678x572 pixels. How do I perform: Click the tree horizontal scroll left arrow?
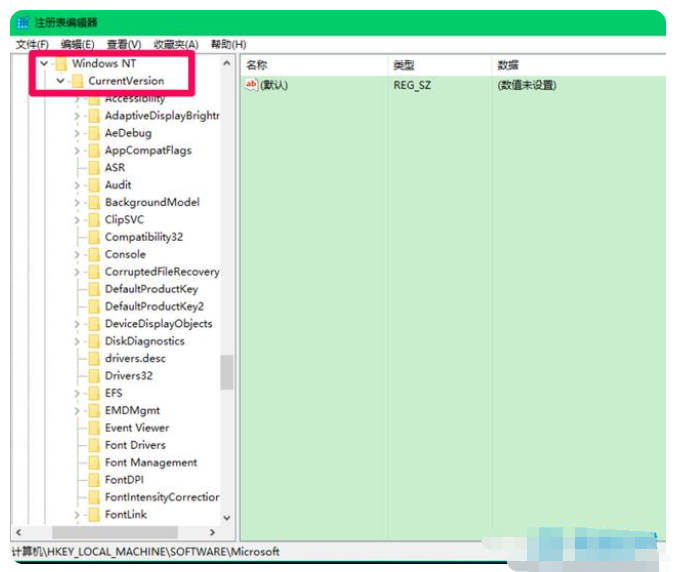(x=19, y=532)
